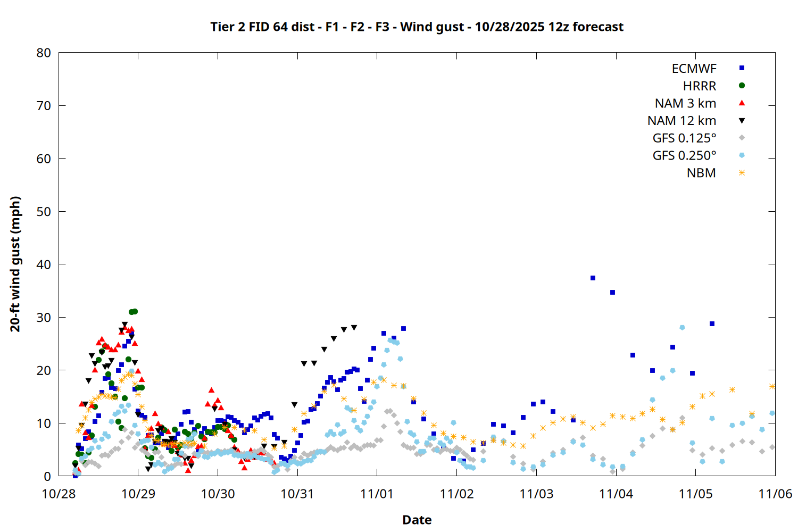798x532 pixels.
Task: Click the 11/01 date tick label
Action: click(377, 494)
